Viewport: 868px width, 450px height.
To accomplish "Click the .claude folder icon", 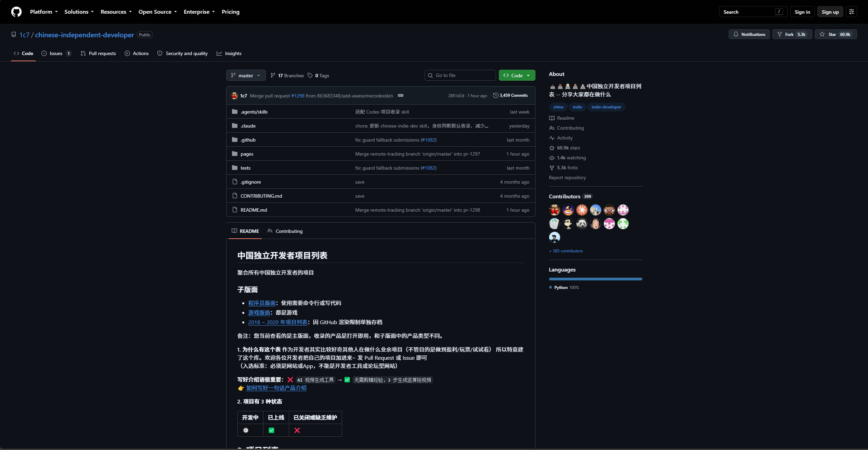I will (235, 126).
